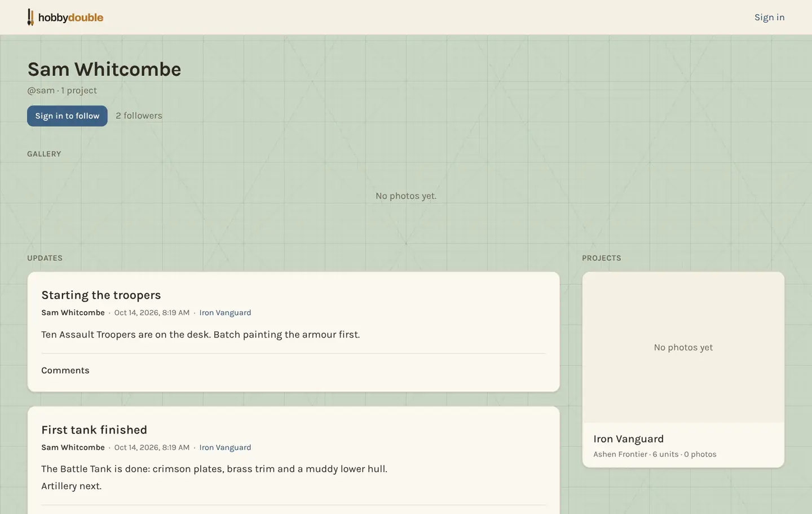
Task: Click author Sam Whitcombe on First tank finished
Action: click(73, 447)
